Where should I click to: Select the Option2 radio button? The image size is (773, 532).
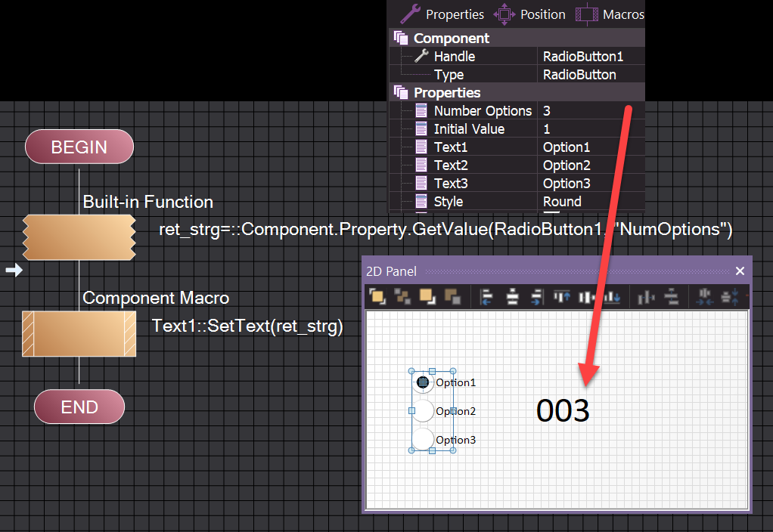click(423, 411)
